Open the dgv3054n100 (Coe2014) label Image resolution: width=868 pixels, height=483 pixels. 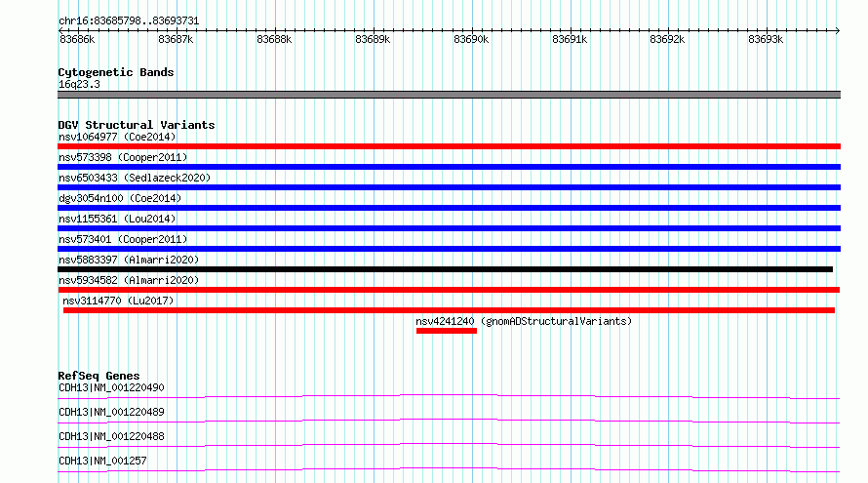(x=120, y=198)
